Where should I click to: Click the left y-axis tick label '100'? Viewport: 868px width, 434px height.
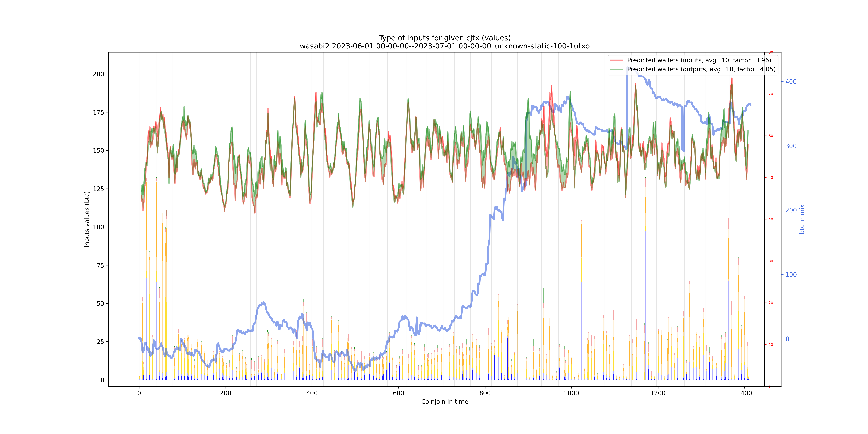(x=99, y=227)
